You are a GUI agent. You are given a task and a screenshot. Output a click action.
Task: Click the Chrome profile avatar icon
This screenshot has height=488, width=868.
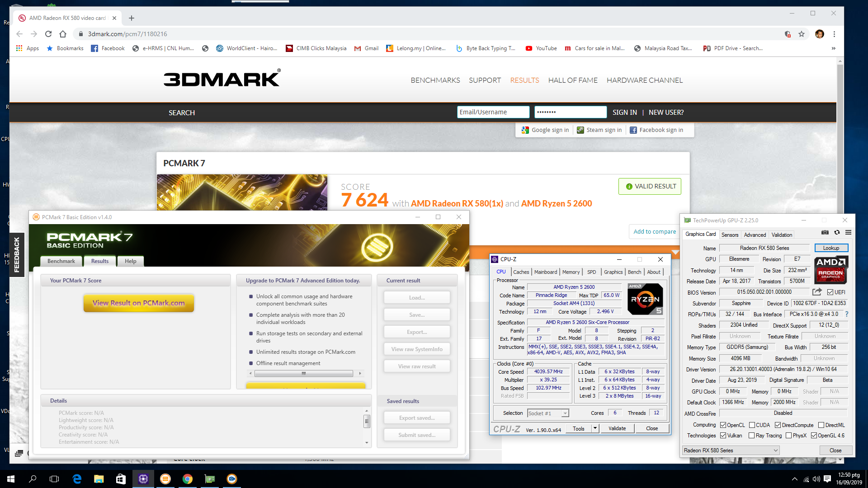(x=820, y=34)
